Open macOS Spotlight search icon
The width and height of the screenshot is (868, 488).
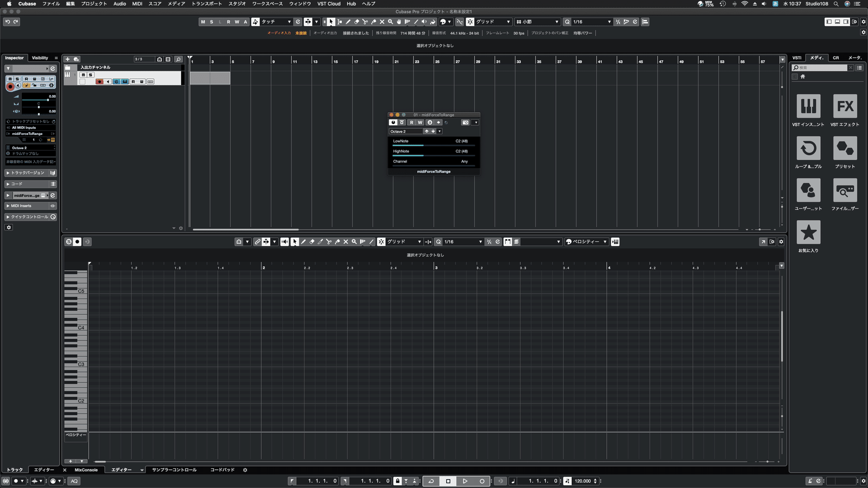click(836, 4)
